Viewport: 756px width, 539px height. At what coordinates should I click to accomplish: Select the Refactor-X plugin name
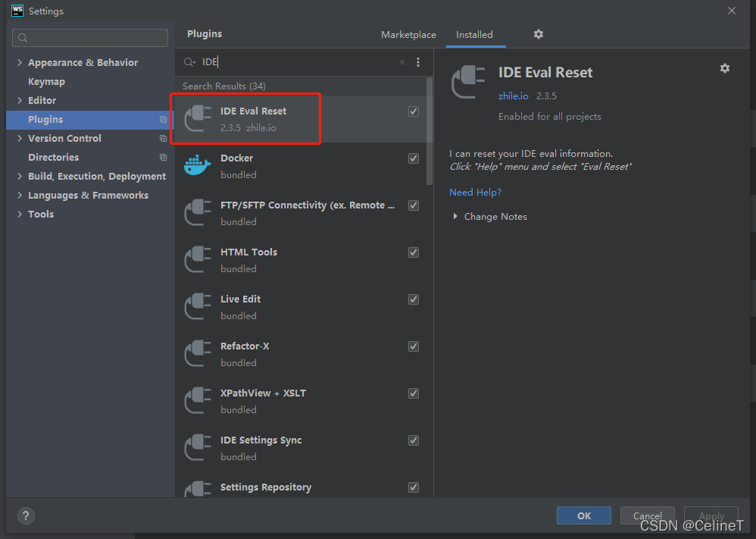(x=245, y=346)
